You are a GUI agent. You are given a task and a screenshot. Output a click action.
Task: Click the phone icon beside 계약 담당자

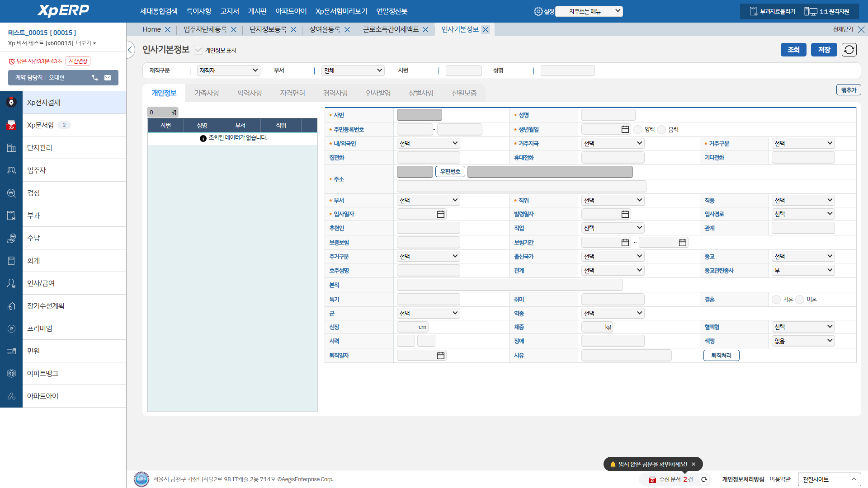coord(95,78)
